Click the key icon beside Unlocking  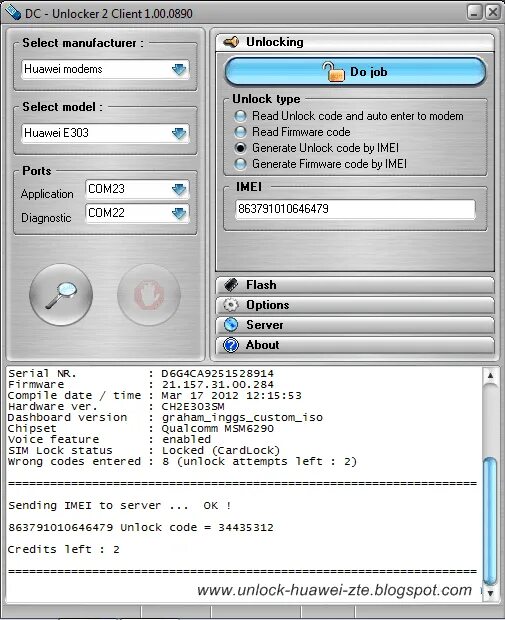(231, 42)
